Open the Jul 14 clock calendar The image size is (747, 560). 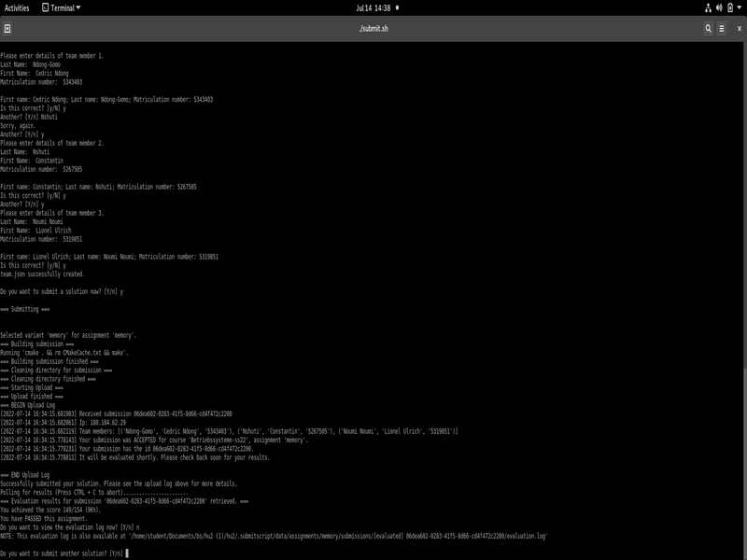[x=373, y=7]
